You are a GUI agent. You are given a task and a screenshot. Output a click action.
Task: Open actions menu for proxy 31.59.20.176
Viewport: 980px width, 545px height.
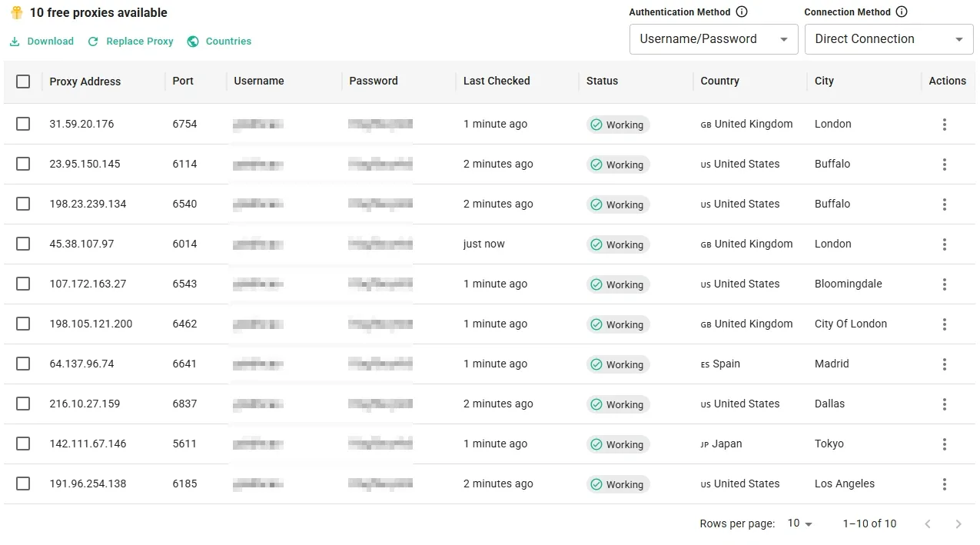tap(944, 125)
